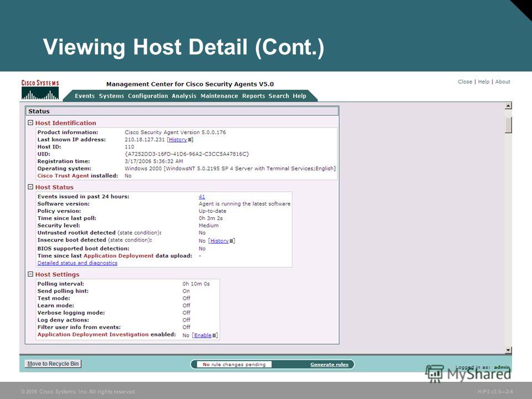Screen dimensions: 532x399
Task: Click Operating system Windows 2000 value
Action: pyautogui.click(x=230, y=168)
